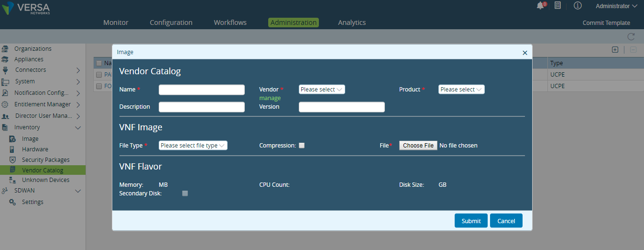Click the Settings gears icon
This screenshot has width=644, height=250.
(13, 202)
